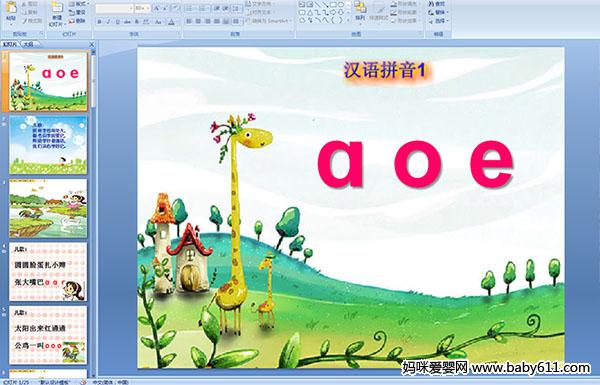Viewport: 600px width, 385px height.
Task: Open the Clipboard group dialog launcher
Action: click(x=41, y=34)
